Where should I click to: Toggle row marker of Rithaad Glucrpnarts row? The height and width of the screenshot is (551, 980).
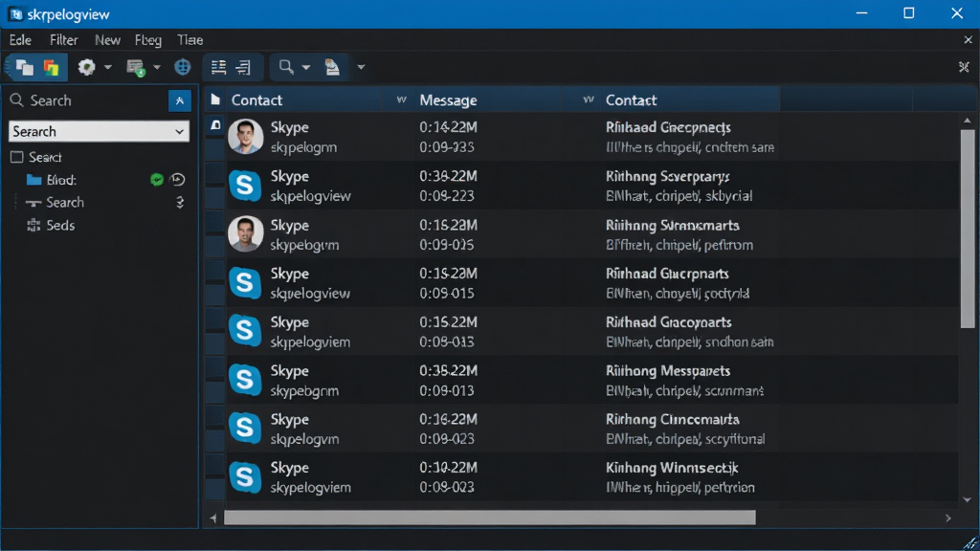[215, 273]
